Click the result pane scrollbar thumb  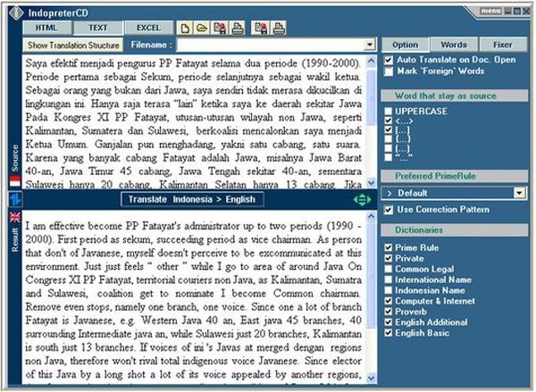click(x=372, y=276)
